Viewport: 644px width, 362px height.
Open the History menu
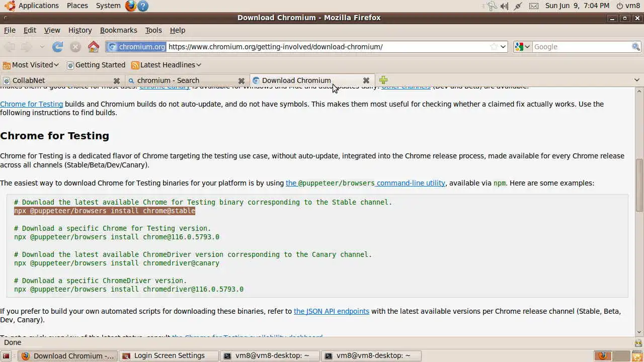pyautogui.click(x=80, y=30)
